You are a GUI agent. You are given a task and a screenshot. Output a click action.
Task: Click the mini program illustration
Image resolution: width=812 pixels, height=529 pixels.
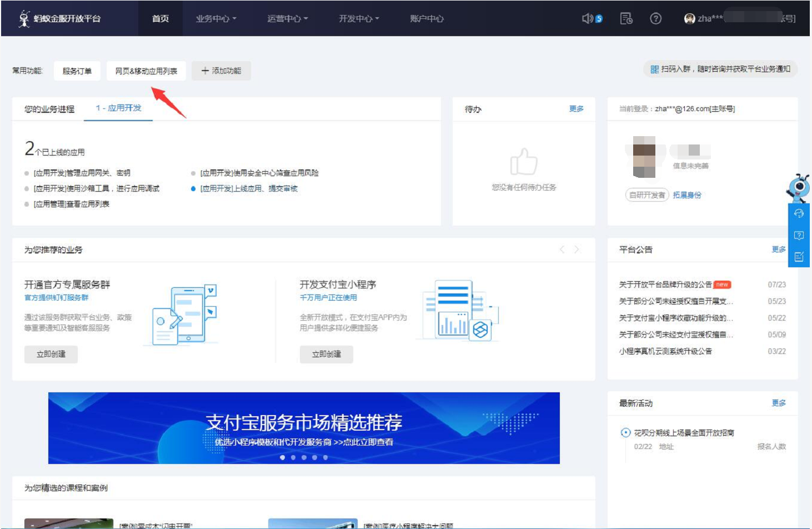pos(461,311)
